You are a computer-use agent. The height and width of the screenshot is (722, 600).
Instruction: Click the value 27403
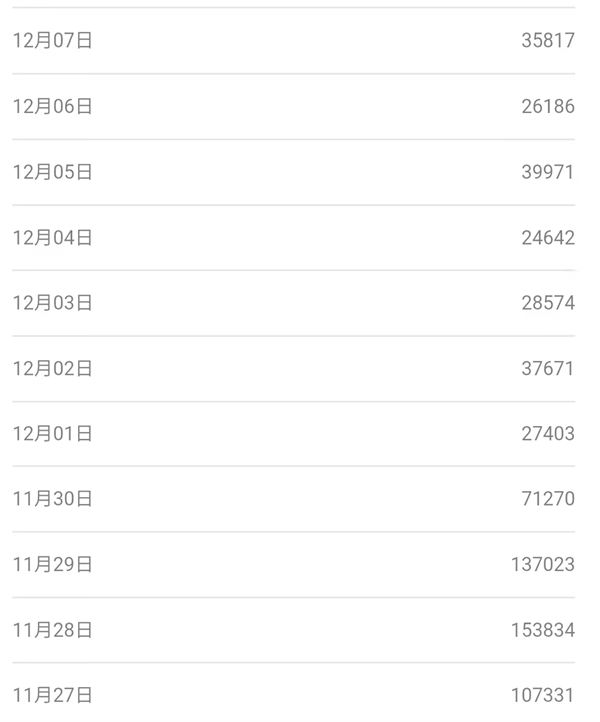547,434
